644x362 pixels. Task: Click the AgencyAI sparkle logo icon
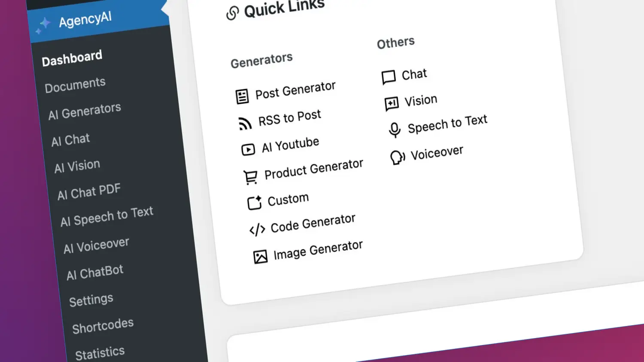point(43,25)
